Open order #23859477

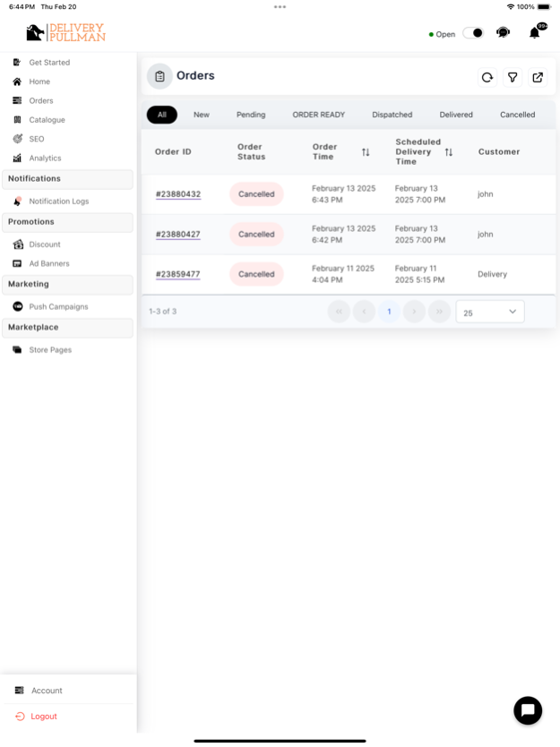coord(177,274)
